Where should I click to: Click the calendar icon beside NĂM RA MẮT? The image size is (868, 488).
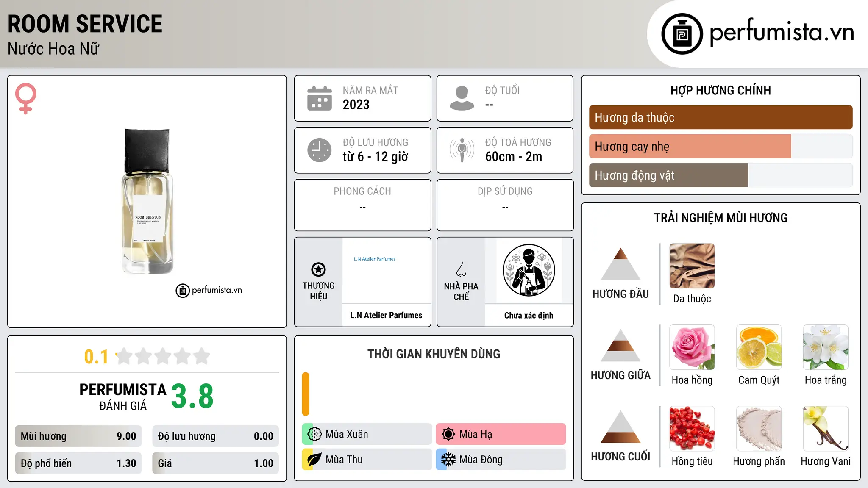320,98
